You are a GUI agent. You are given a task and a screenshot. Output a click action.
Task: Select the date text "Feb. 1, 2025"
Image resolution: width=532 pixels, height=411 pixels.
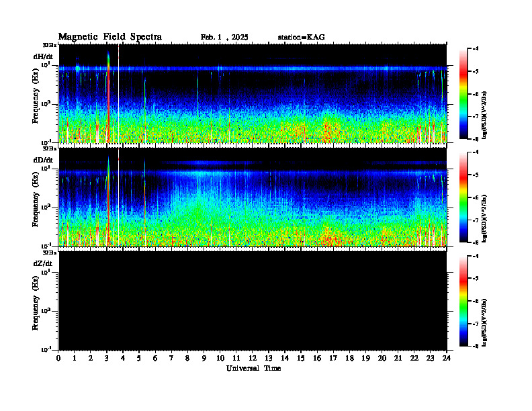click(x=224, y=38)
